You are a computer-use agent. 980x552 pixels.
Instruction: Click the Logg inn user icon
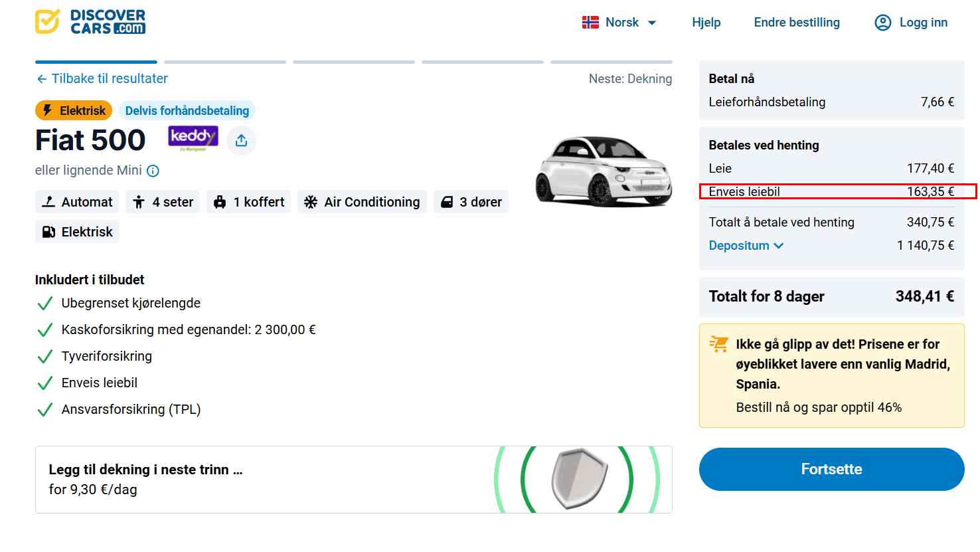point(883,23)
